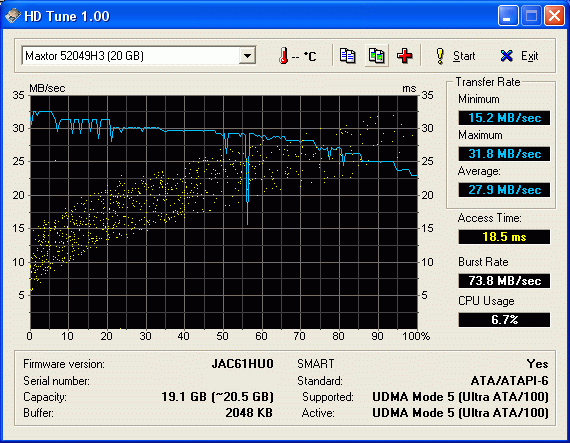Close the HD Tune window
570x443 pixels.
554,16
